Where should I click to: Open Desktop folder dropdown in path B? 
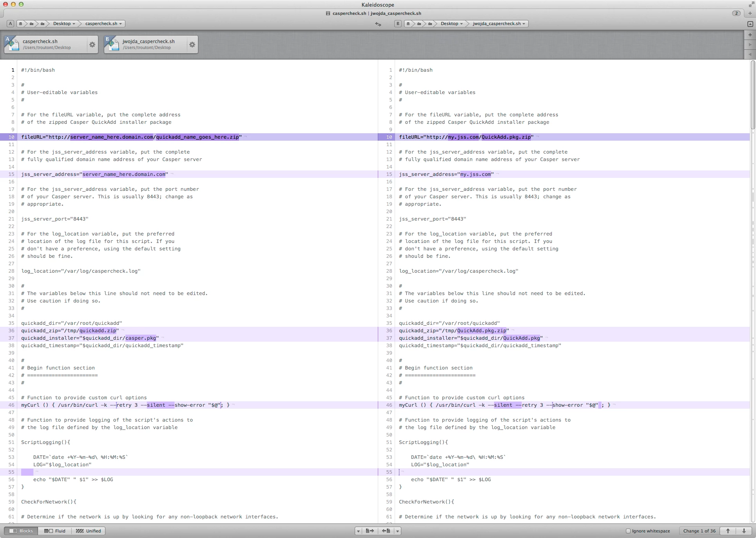(451, 24)
